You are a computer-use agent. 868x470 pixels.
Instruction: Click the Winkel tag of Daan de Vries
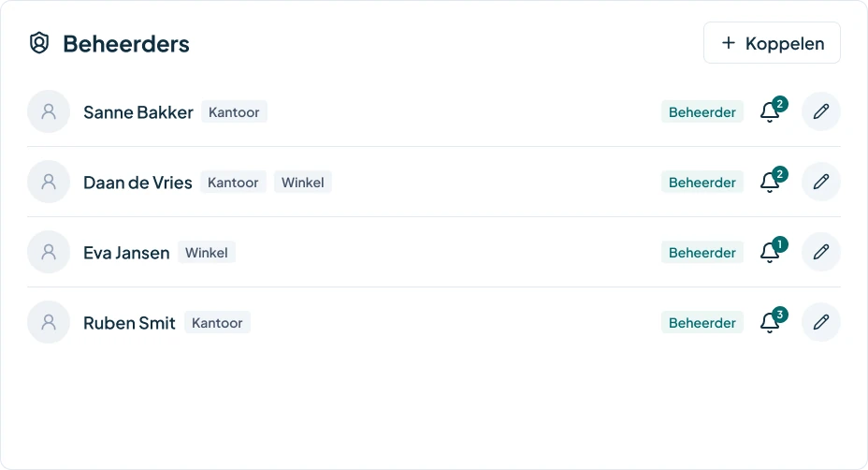click(303, 183)
